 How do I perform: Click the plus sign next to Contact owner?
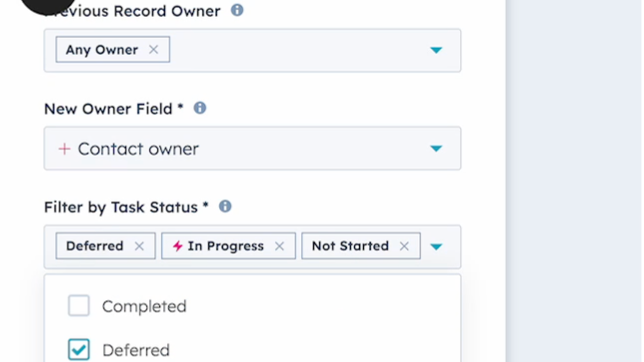tap(65, 148)
